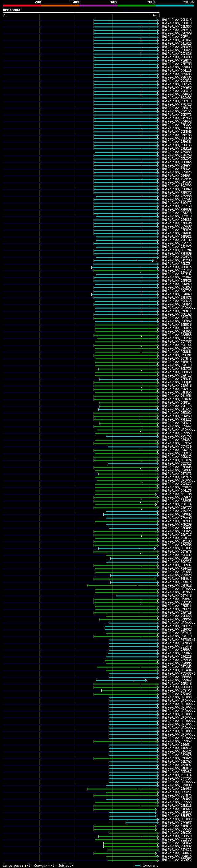This screenshot has height=868, width=197.
Task: Open hit UniRef100_Q9LKJ6
Action: click(177, 20)
